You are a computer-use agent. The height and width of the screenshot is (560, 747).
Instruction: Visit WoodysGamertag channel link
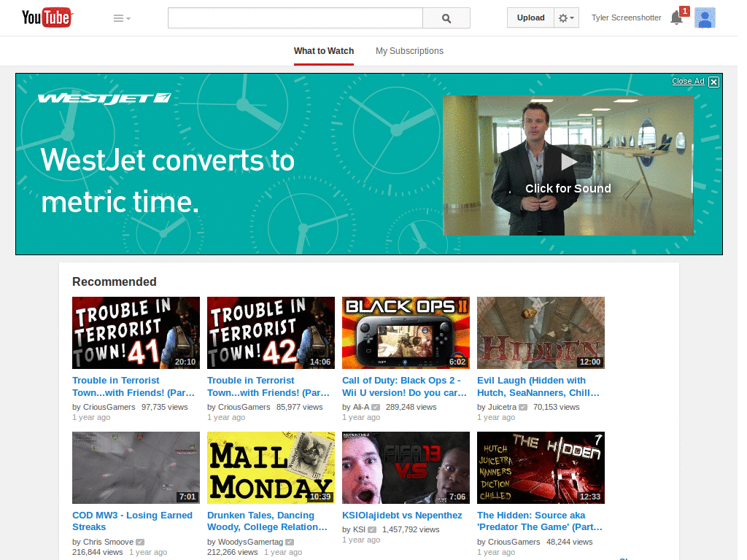(251, 542)
